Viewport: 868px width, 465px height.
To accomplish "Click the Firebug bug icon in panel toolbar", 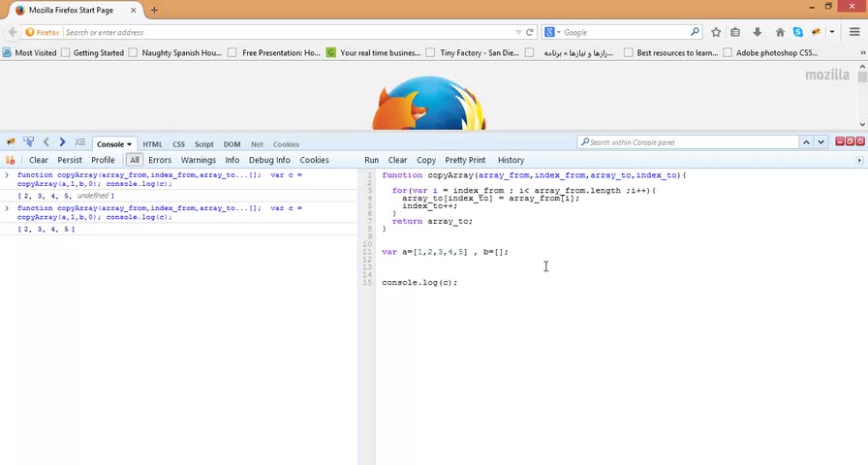I will coord(12,142).
